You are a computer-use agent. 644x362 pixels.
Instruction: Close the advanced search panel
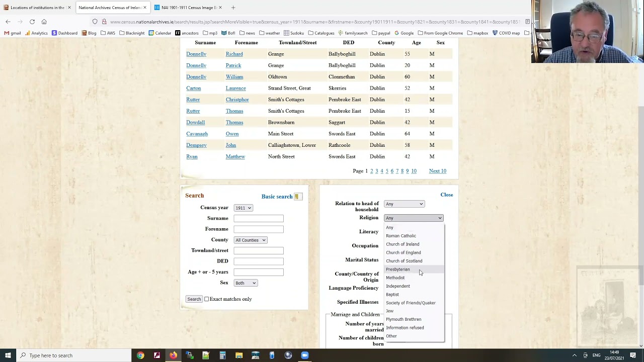tap(447, 195)
